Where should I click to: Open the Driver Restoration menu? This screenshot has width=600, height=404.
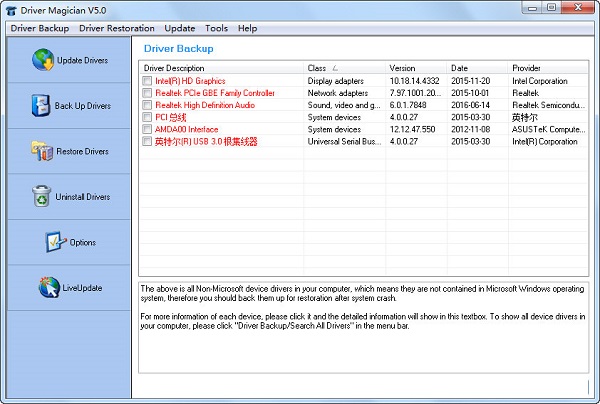pyautogui.click(x=117, y=28)
